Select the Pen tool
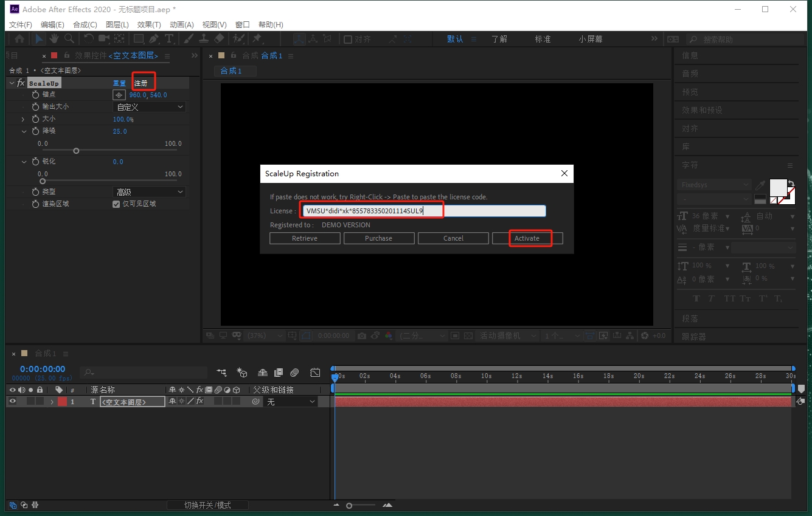 [154, 39]
